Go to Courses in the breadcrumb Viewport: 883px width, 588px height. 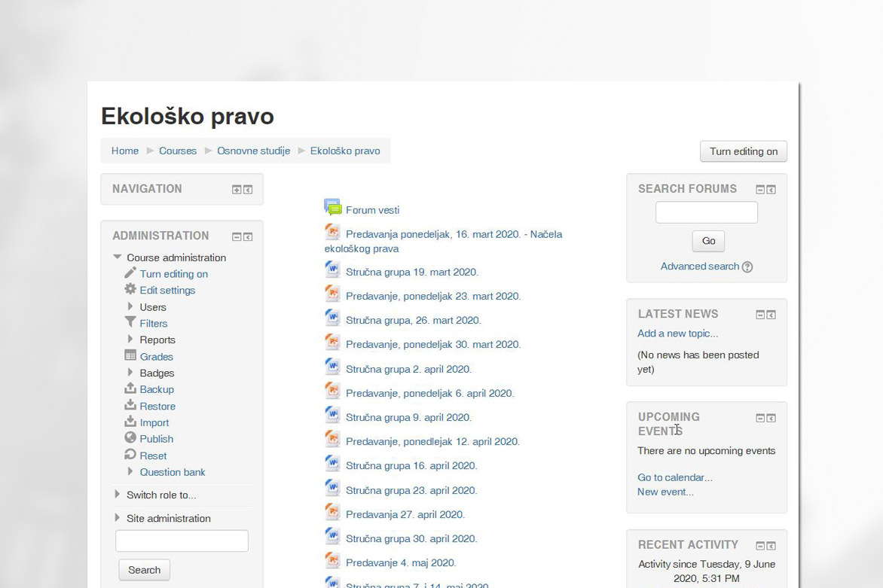click(178, 151)
